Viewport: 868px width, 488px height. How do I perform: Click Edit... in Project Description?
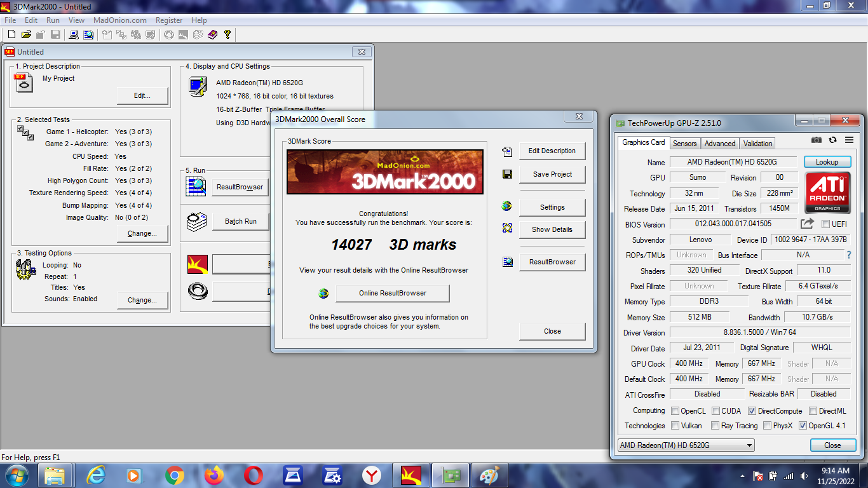coord(142,96)
